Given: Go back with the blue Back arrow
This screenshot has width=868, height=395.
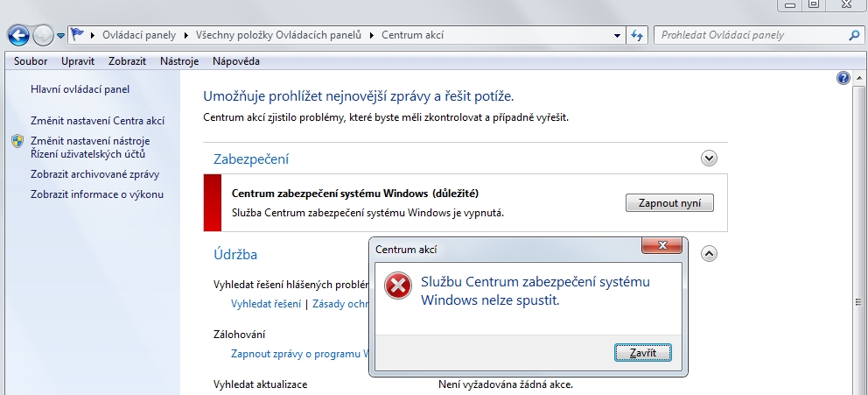Looking at the screenshot, I should (18, 35).
